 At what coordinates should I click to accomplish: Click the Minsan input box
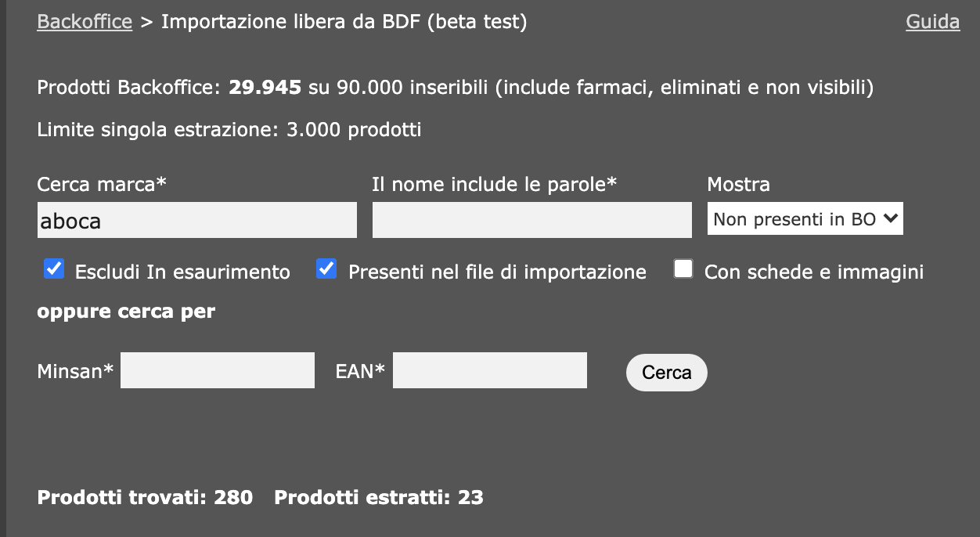click(x=217, y=369)
